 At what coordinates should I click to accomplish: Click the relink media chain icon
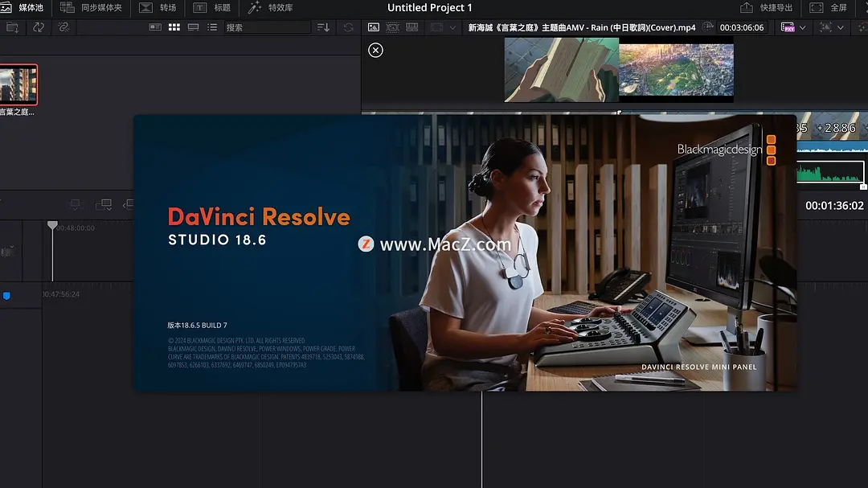63,27
